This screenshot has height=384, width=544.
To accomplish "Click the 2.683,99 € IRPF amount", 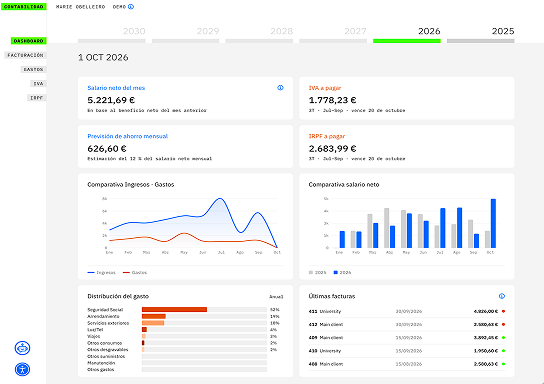I will [332, 148].
